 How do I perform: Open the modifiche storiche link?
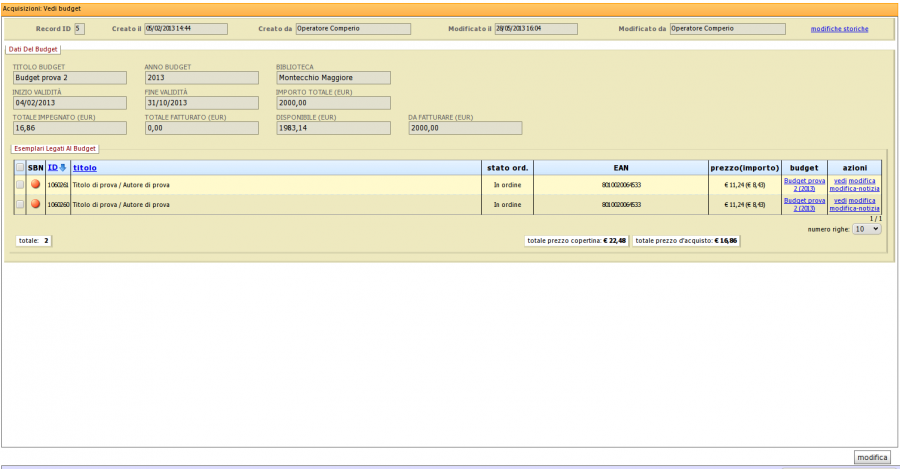click(x=839, y=29)
